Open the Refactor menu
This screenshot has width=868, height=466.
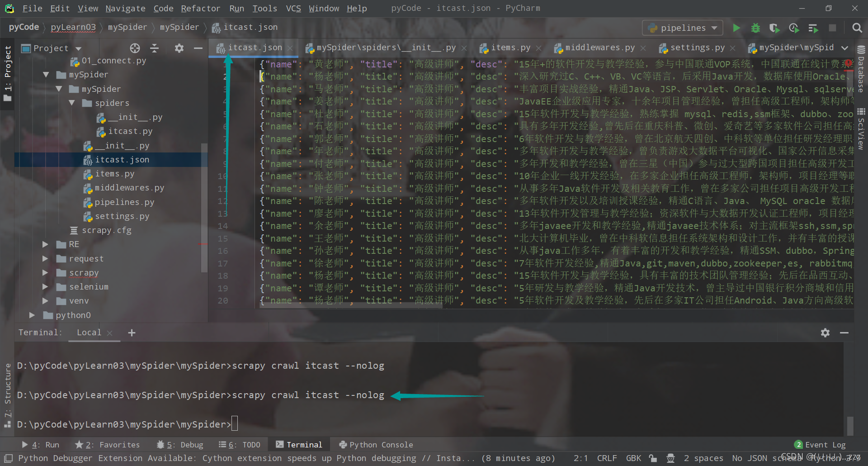(200, 9)
